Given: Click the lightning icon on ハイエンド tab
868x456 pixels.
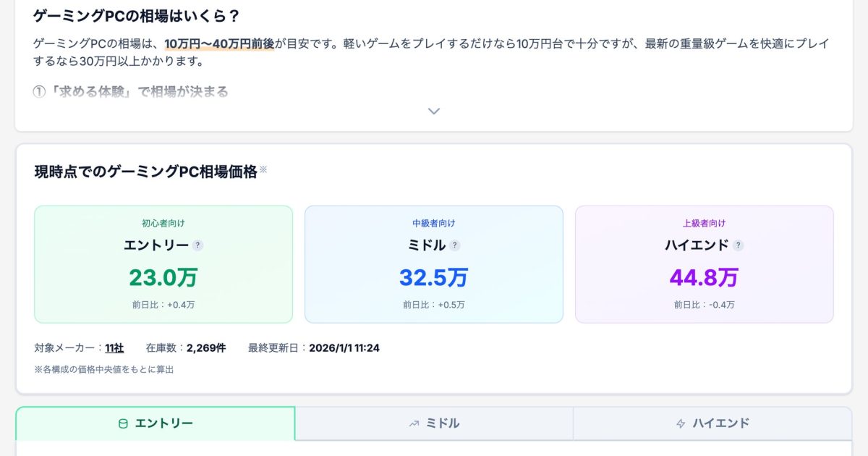Looking at the screenshot, I should pos(681,424).
